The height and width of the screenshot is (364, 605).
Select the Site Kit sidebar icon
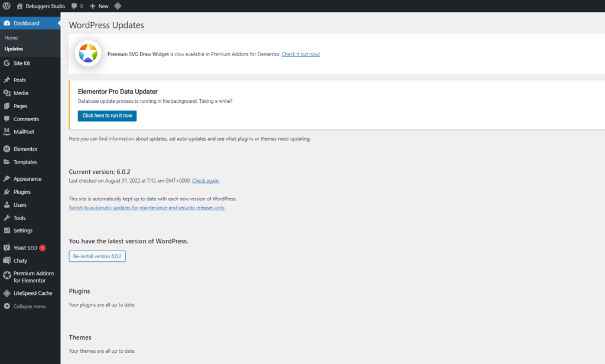tap(7, 63)
